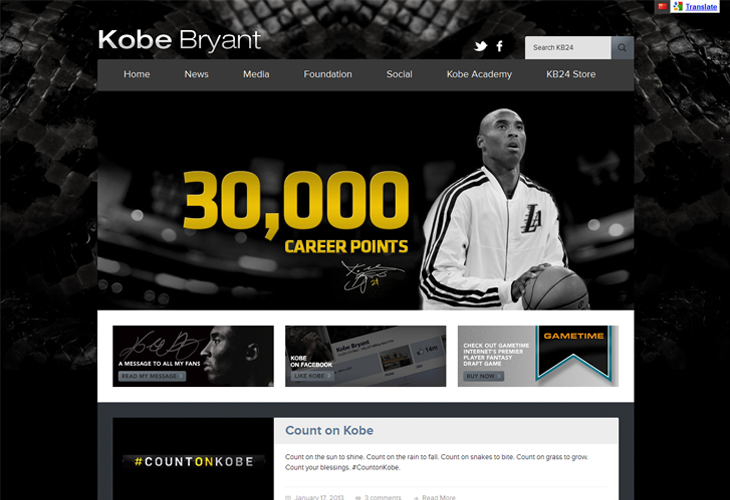Focus the Search KB24 input field
The height and width of the screenshot is (500, 730).
[x=568, y=47]
